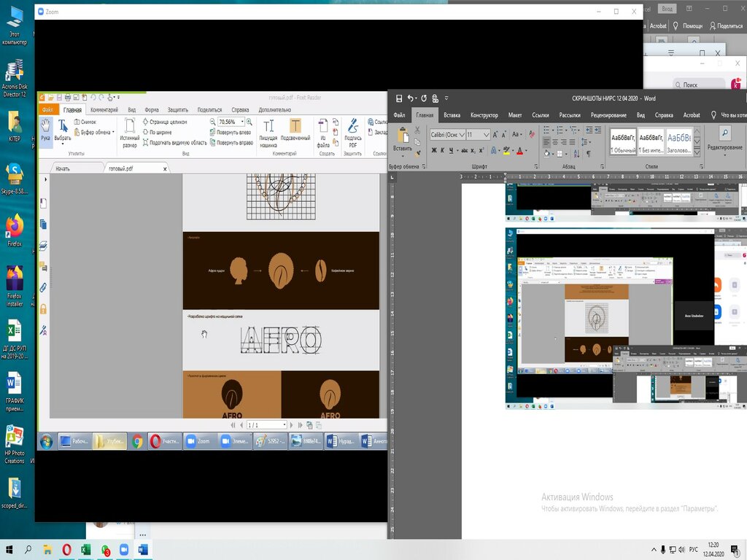Click the Пишущая машинка typewriter tool
Image resolution: width=747 pixels, height=560 pixels.
pos(268,133)
